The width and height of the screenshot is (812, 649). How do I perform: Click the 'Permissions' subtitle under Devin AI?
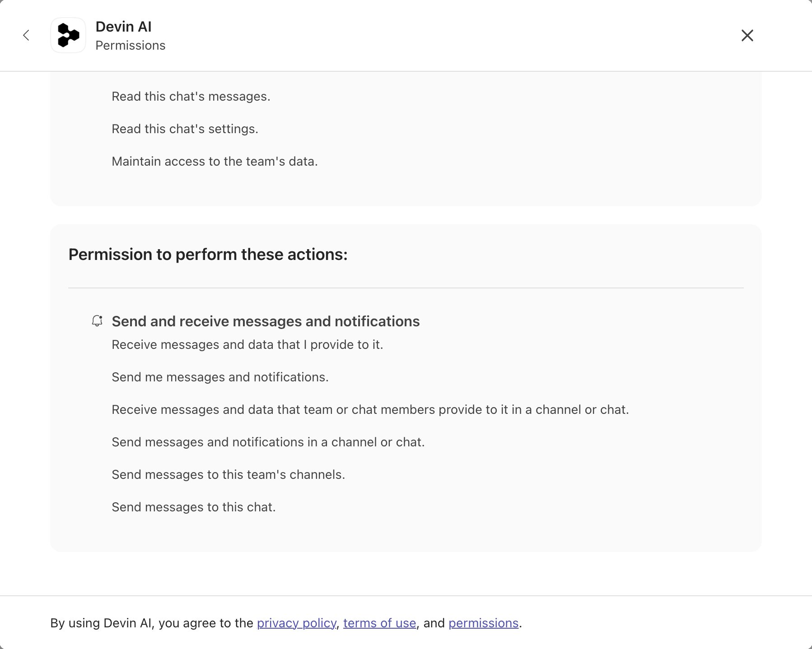pos(131,46)
